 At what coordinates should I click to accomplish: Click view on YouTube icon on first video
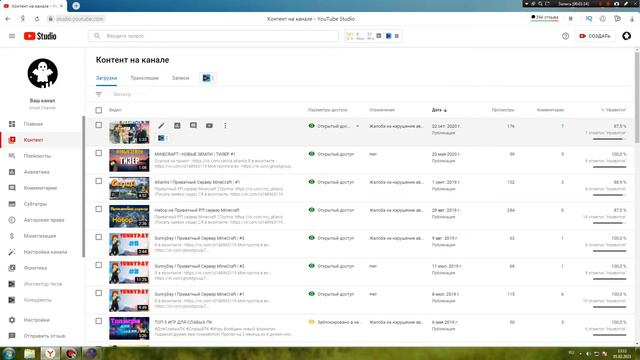point(209,126)
